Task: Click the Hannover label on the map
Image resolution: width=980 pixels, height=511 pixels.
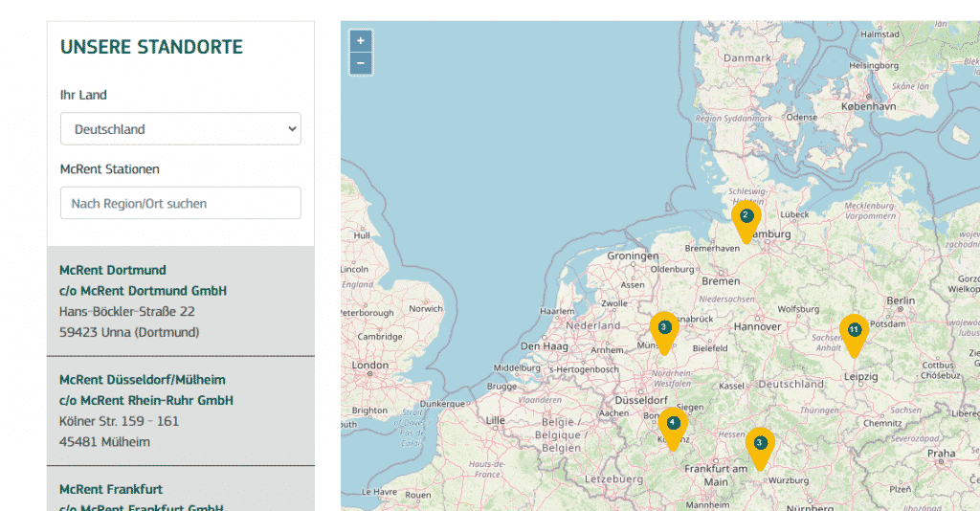Action: coord(758,326)
